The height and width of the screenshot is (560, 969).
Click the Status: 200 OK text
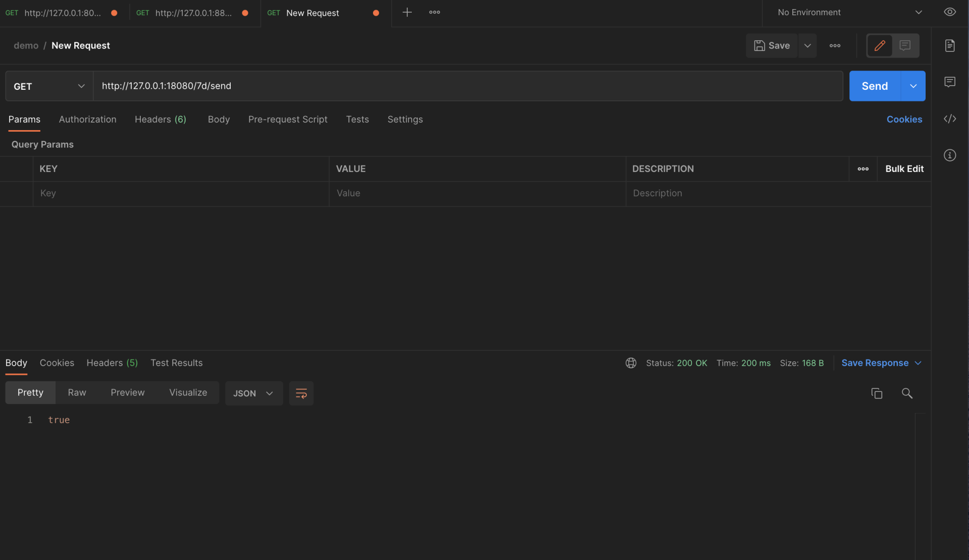tap(676, 363)
